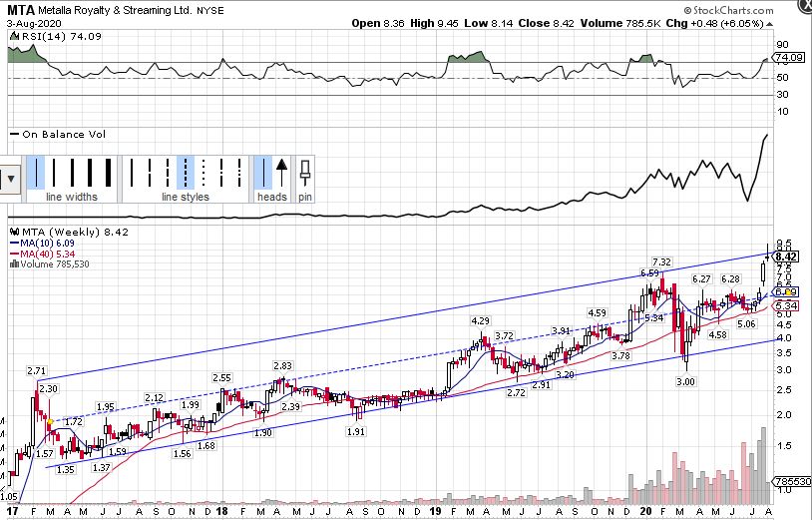
Task: Pick the medium third line width
Action: (72, 173)
